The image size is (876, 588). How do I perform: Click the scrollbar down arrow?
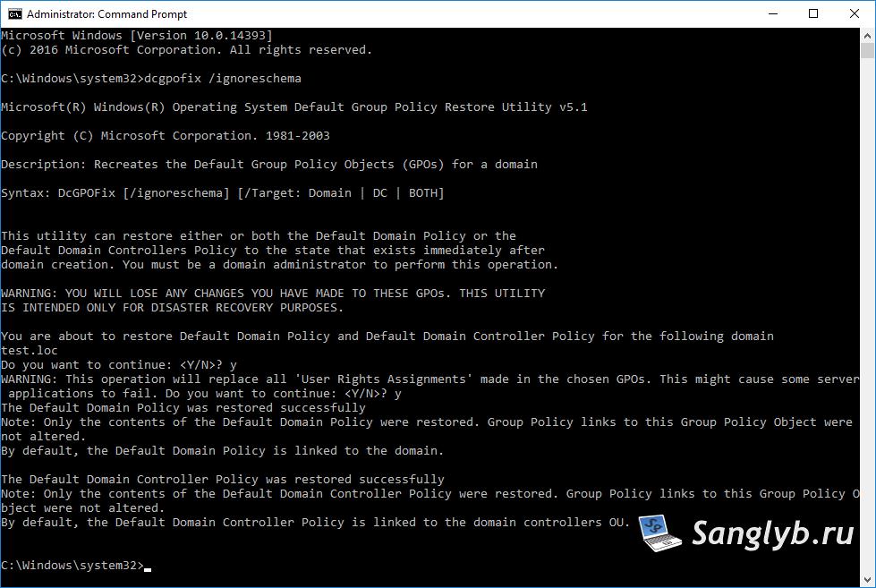pyautogui.click(x=867, y=580)
